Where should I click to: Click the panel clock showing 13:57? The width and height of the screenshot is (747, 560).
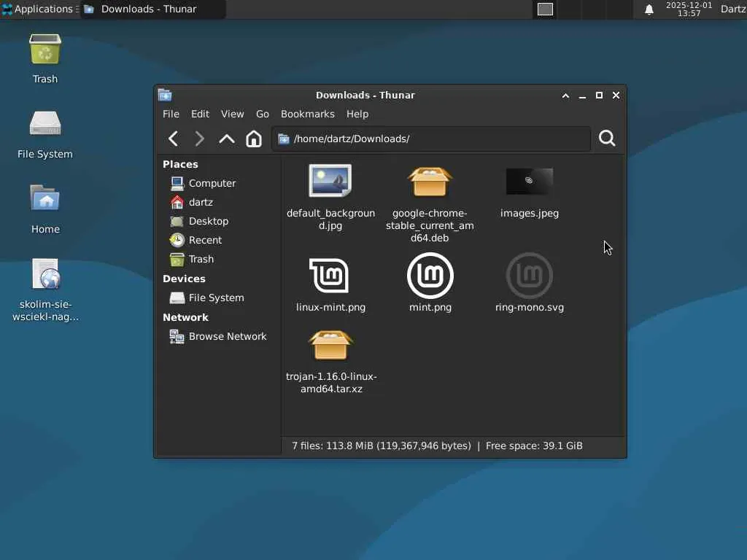tap(689, 9)
